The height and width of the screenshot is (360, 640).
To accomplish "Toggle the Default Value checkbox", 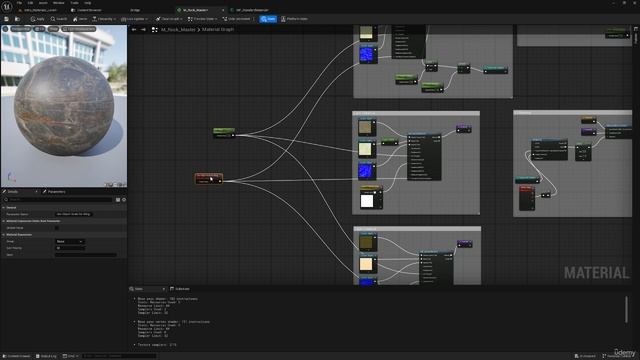I will [57, 228].
